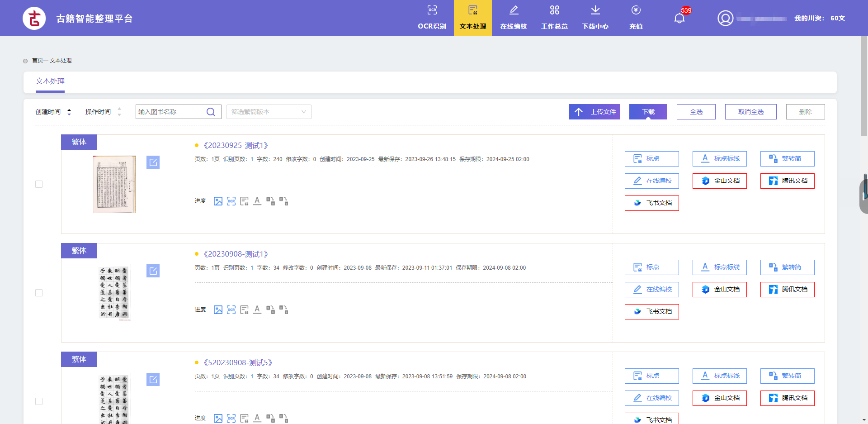868x424 pixels.
Task: Open 飞书文档 for 20230925-测试1
Action: tap(651, 203)
